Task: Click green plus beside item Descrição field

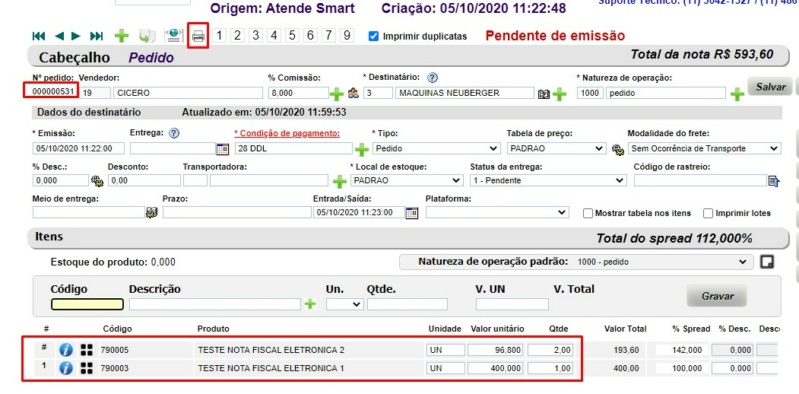Action: point(310,304)
